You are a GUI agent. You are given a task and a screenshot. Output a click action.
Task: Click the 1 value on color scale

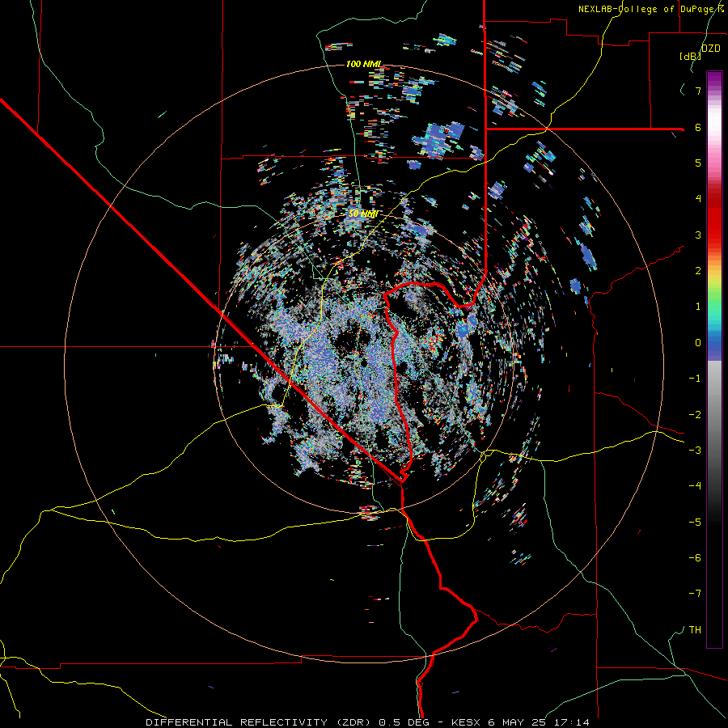[698, 307]
